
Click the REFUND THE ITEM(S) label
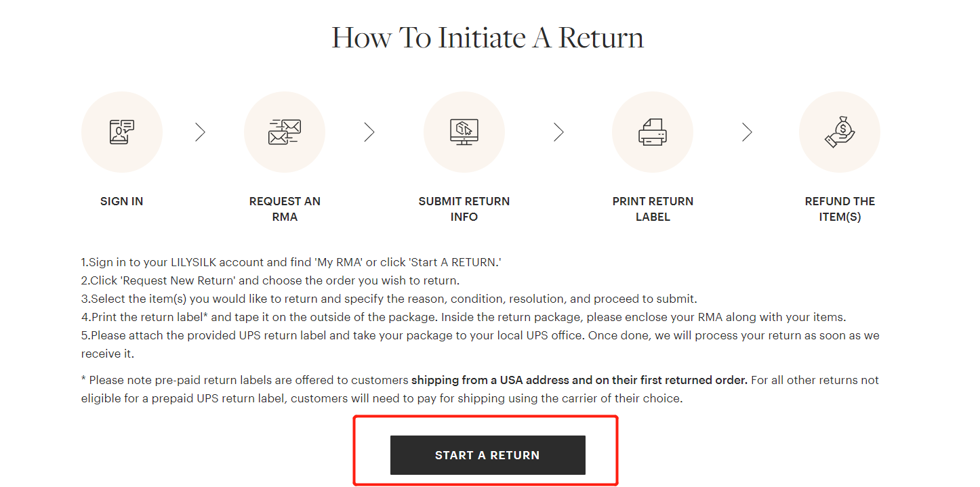pyautogui.click(x=840, y=209)
